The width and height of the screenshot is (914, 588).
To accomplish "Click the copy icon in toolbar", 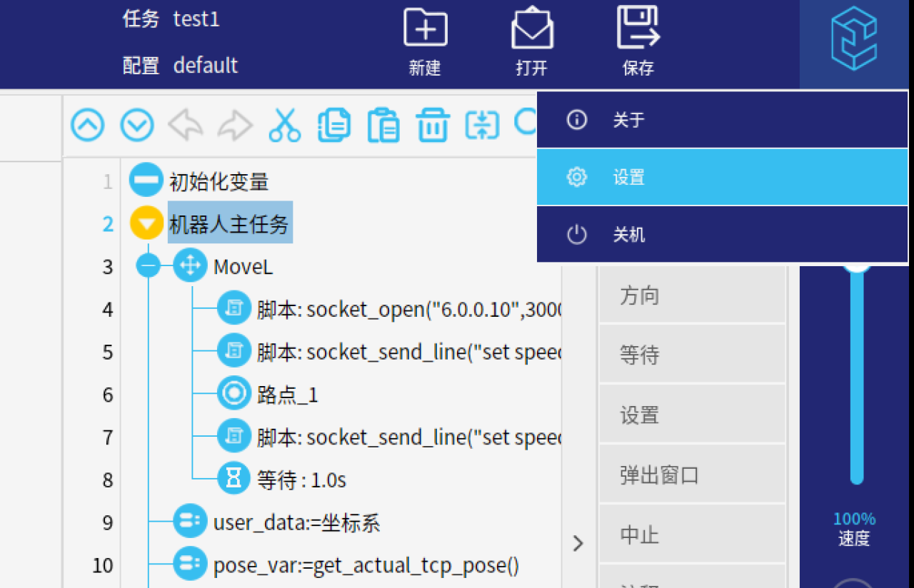I will click(x=333, y=126).
